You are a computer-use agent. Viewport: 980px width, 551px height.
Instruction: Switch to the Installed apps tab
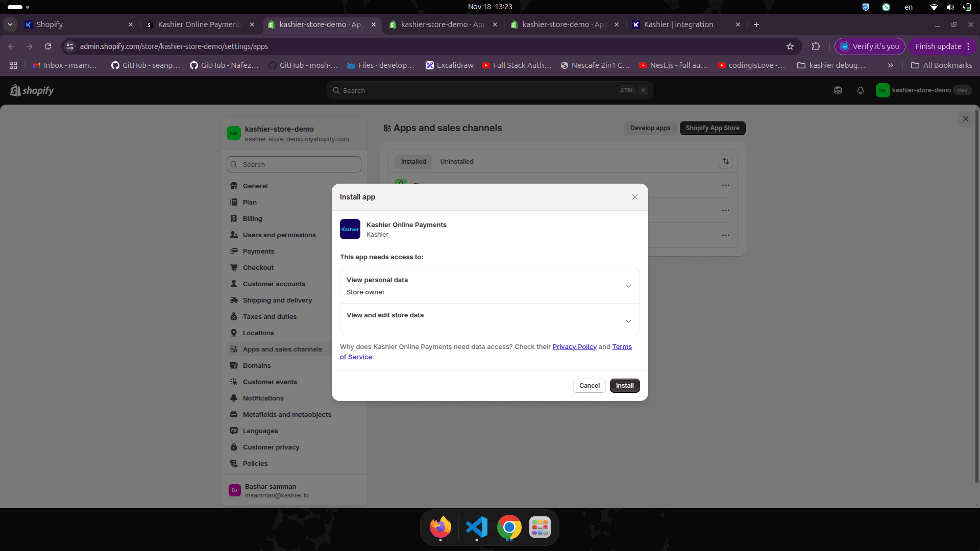[413, 162]
